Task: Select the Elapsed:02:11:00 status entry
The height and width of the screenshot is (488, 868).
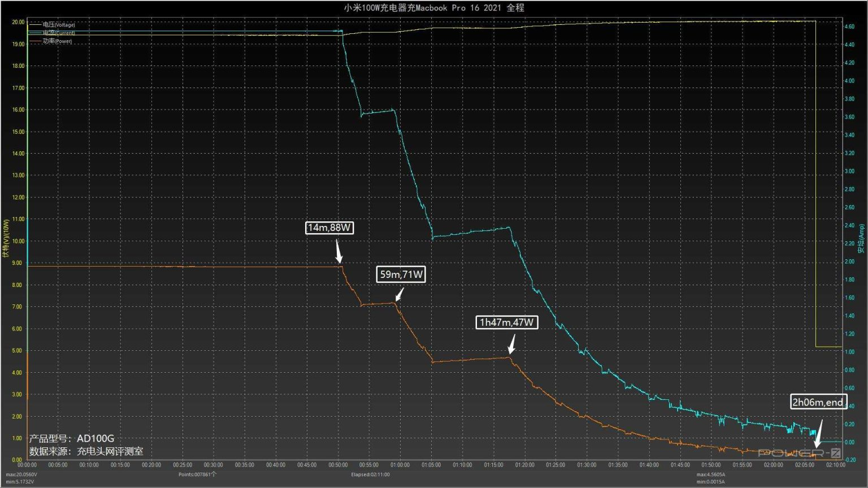Action: click(x=370, y=474)
